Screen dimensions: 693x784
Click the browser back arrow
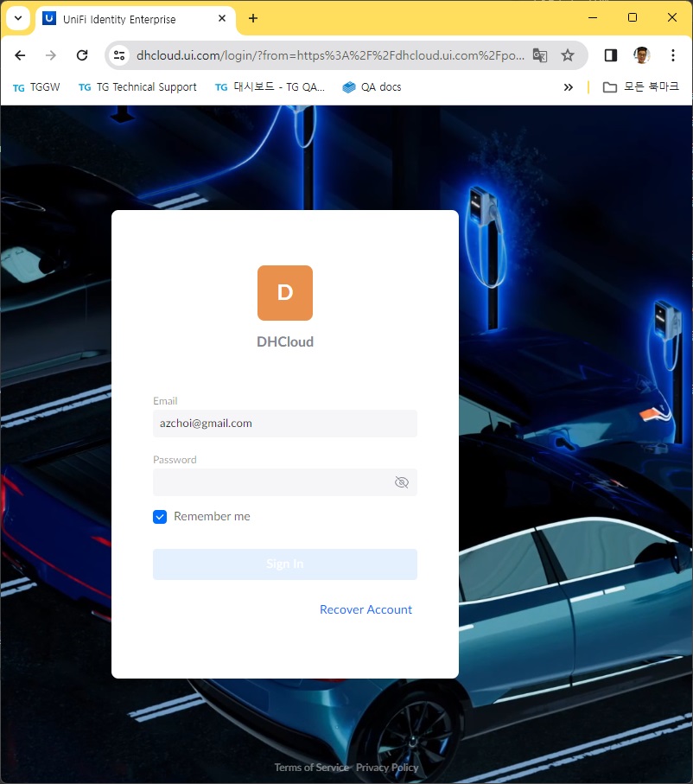(x=20, y=55)
